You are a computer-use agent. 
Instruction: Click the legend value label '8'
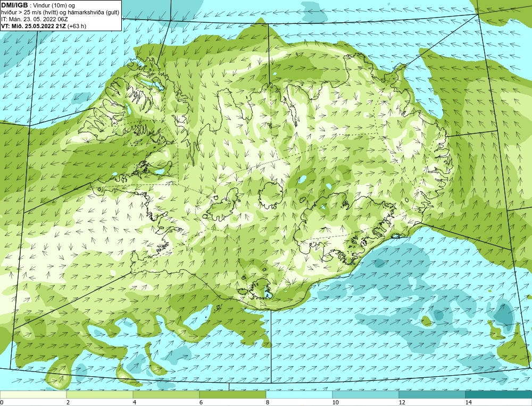click(x=268, y=402)
